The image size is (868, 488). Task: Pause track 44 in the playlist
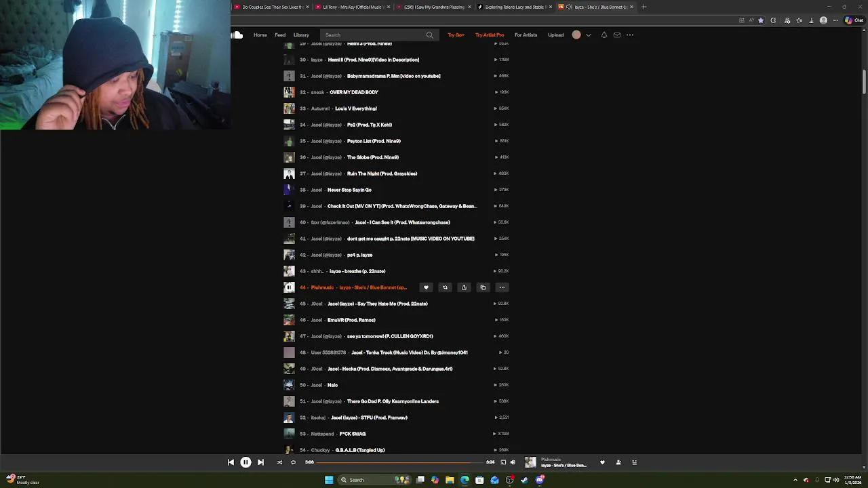289,287
